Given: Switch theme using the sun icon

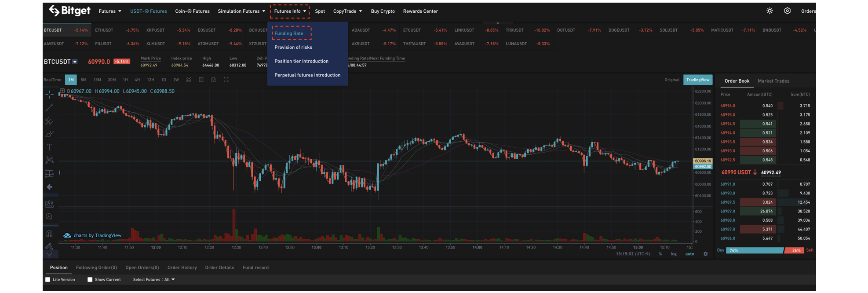Looking at the screenshot, I should (770, 11).
